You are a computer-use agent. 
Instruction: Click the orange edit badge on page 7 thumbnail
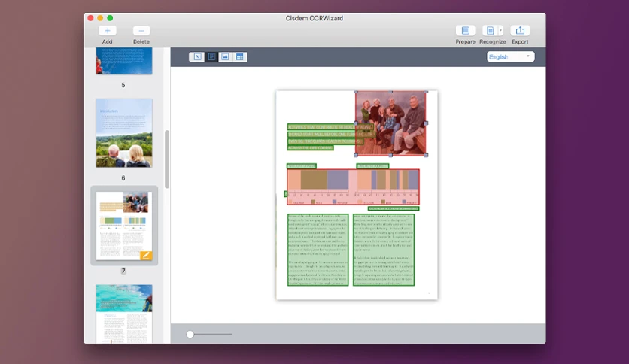(146, 256)
